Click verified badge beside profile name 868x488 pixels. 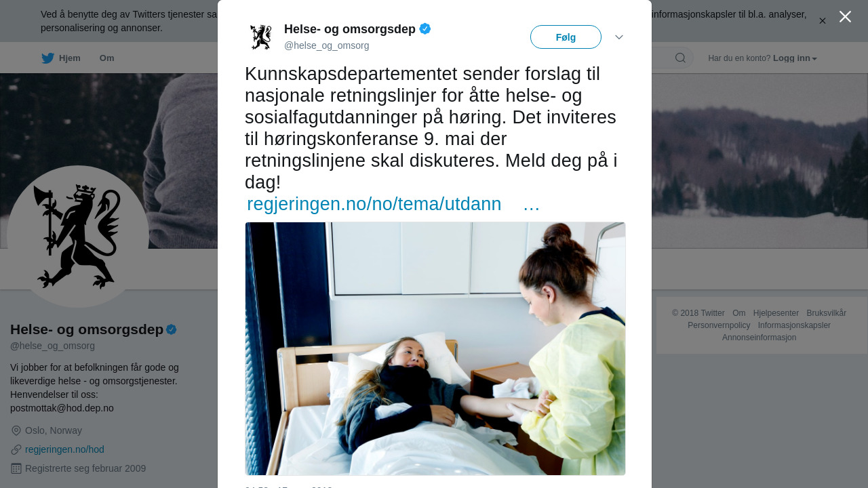pos(172,329)
